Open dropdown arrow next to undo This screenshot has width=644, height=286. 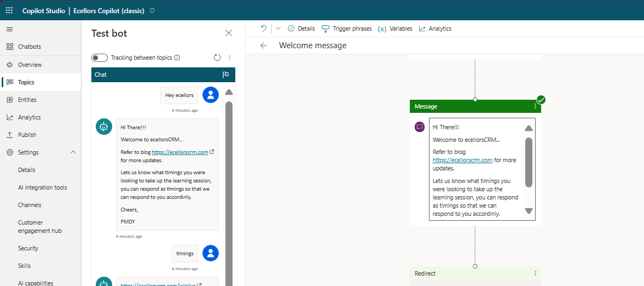[x=278, y=28]
